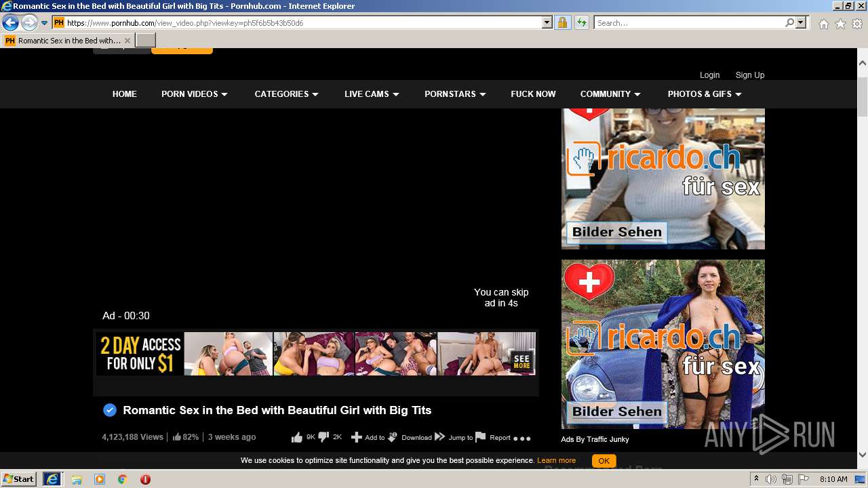Image resolution: width=868 pixels, height=488 pixels.
Task: Click the 'Ads By Traffic Junky' text
Action: click(x=595, y=440)
